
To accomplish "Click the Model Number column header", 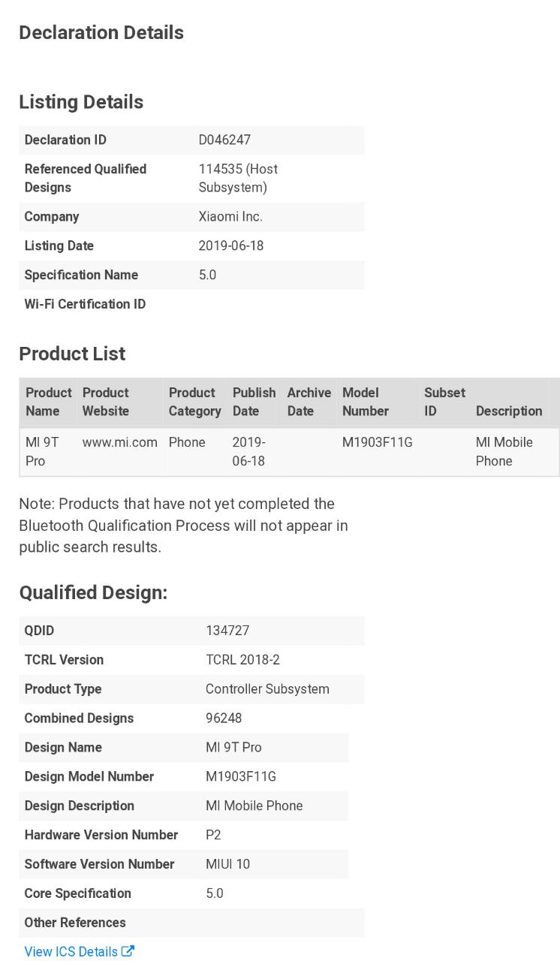I will pyautogui.click(x=366, y=402).
